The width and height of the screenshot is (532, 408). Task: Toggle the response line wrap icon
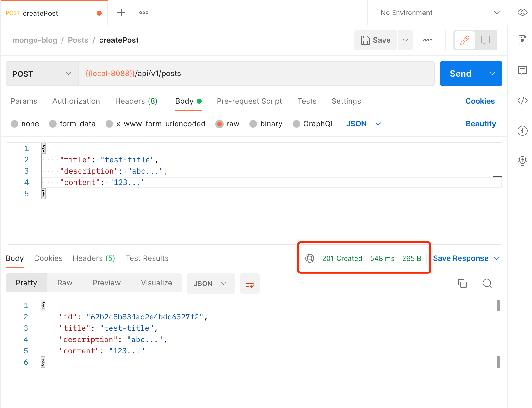pyautogui.click(x=250, y=284)
